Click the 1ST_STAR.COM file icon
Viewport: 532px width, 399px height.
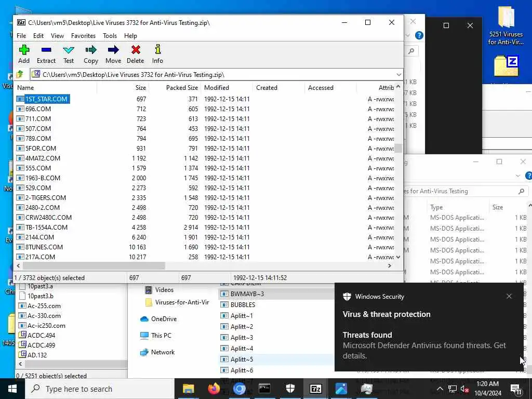(20, 99)
